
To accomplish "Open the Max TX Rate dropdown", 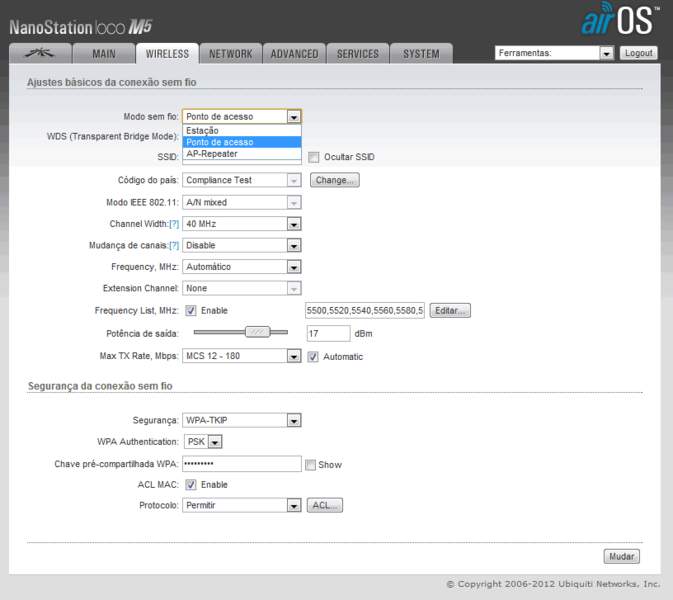I will (x=242, y=356).
